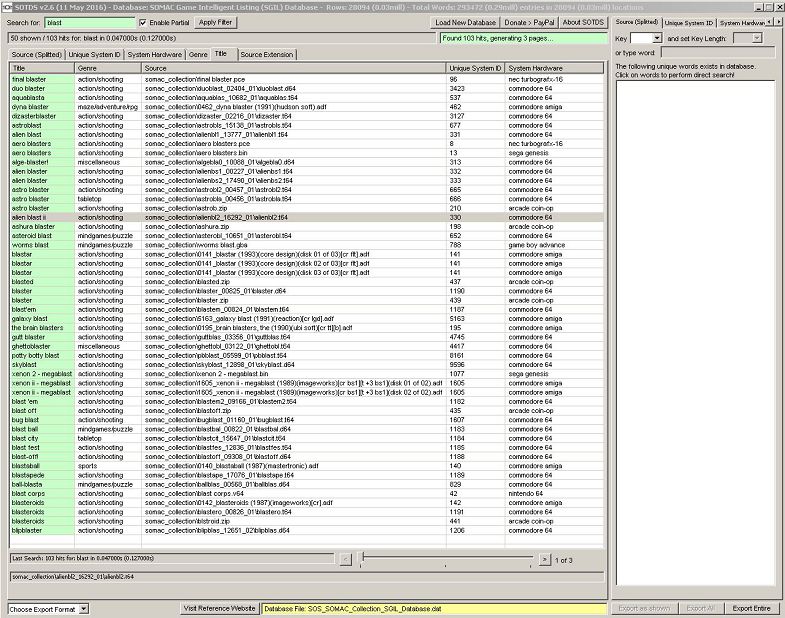Expand the Key Length dropdown
The height and width of the screenshot is (618, 785).
click(755, 38)
